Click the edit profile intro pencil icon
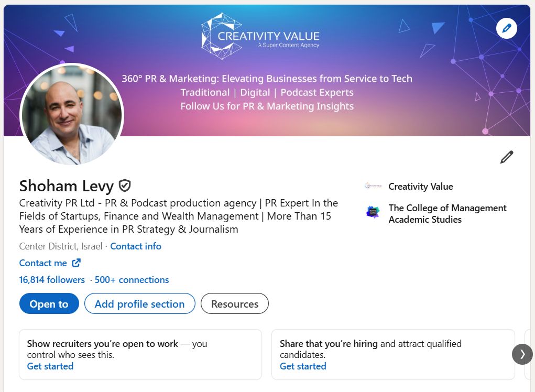 point(506,157)
